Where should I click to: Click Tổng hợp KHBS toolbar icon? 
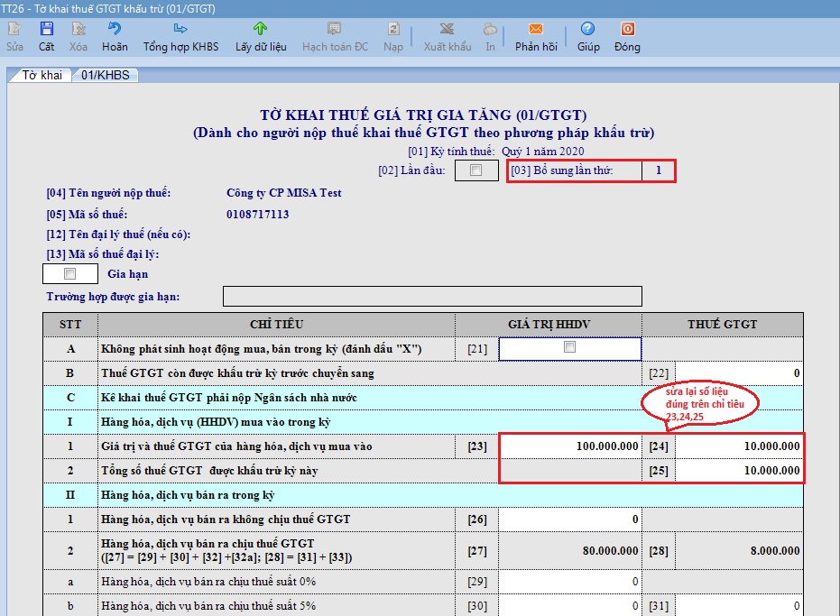pyautogui.click(x=180, y=29)
